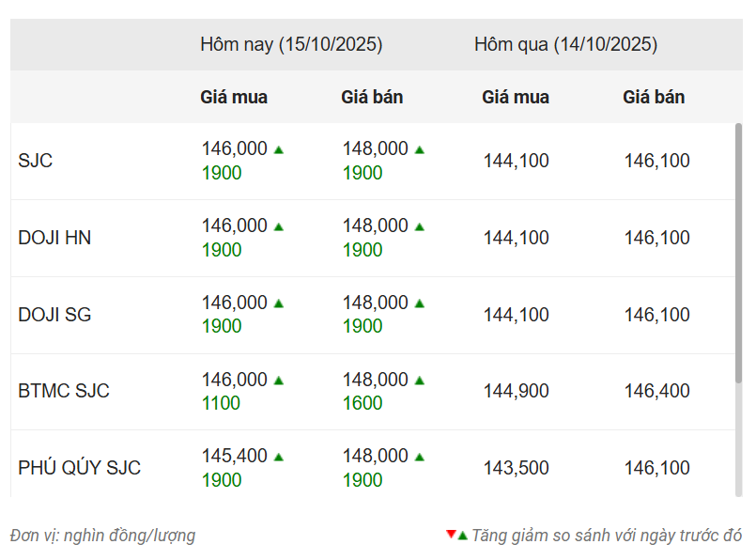Click the PHÚ QUÝ SJC row label
756x560 pixels.
point(79,468)
